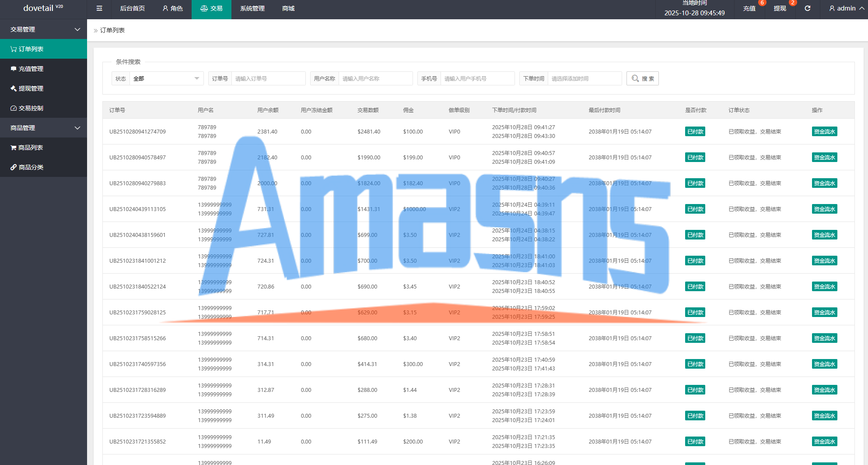Click the 交易数额 column header
The image size is (868, 465).
368,110
